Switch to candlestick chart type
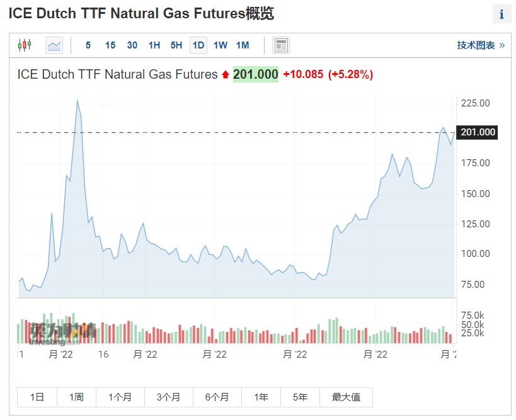This screenshot has width=516, height=420. [25, 45]
